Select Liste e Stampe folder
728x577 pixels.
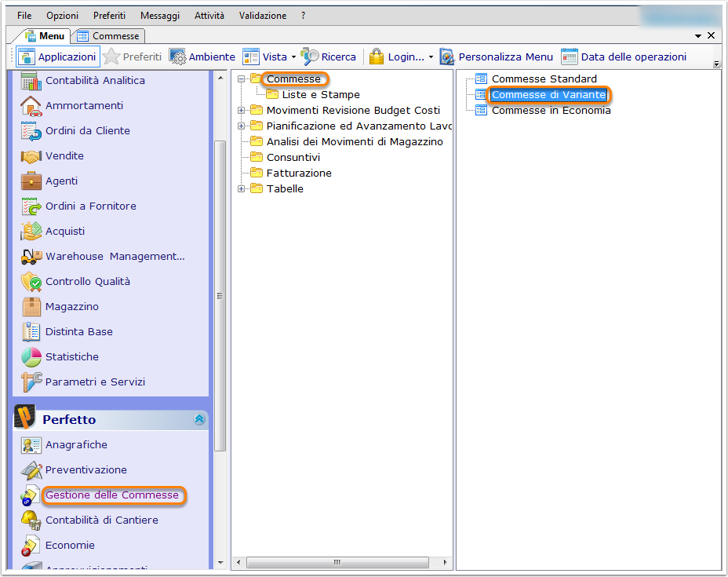click(x=321, y=95)
